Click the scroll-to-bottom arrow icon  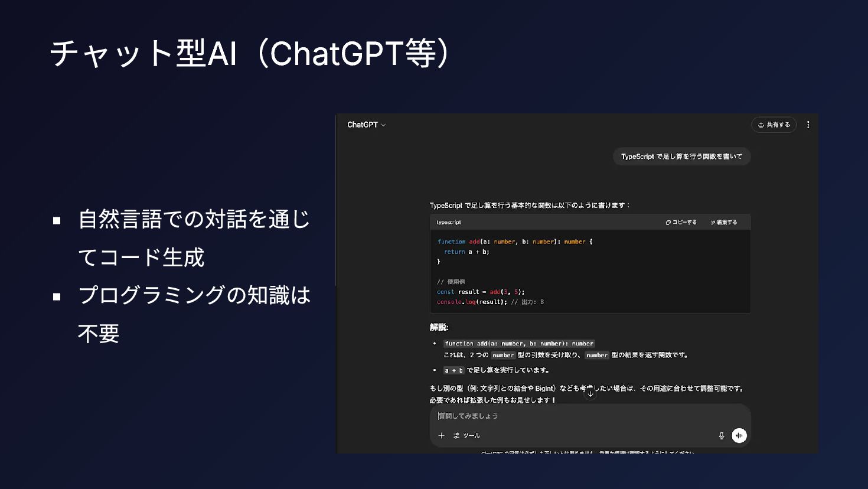(x=590, y=393)
